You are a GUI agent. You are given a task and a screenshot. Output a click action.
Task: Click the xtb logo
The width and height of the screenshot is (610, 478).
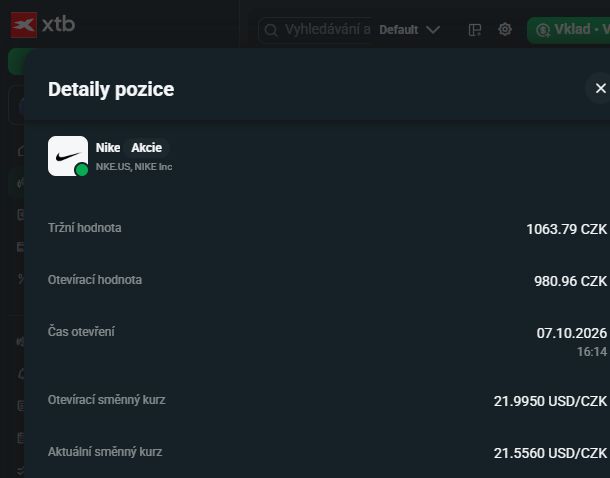[x=43, y=25]
